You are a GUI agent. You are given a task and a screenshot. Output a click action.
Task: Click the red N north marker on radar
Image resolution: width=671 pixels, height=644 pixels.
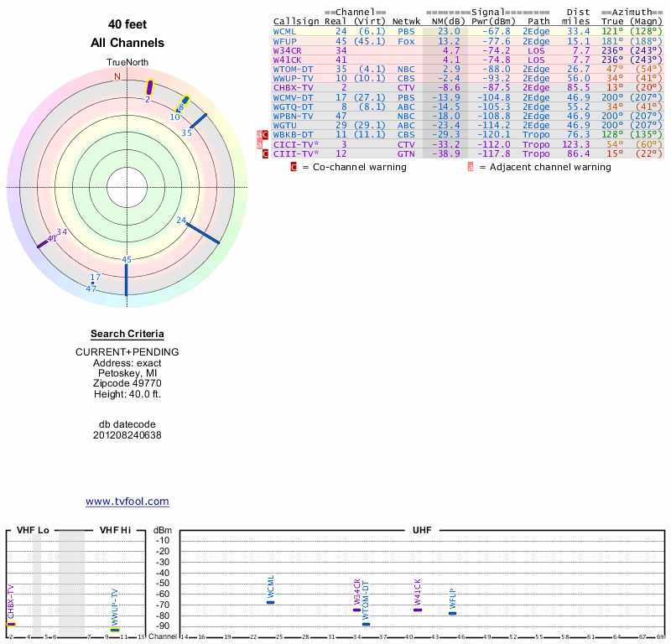(117, 76)
